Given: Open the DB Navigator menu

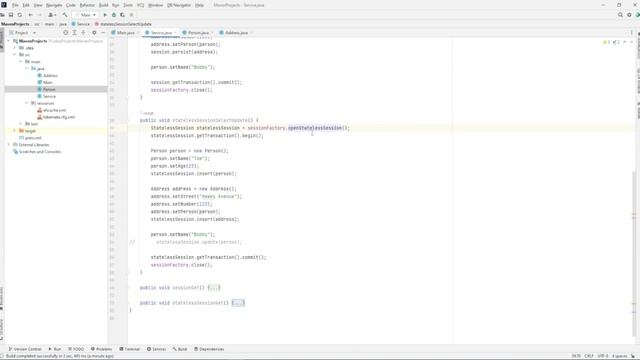Looking at the screenshot, I should (x=179, y=5).
